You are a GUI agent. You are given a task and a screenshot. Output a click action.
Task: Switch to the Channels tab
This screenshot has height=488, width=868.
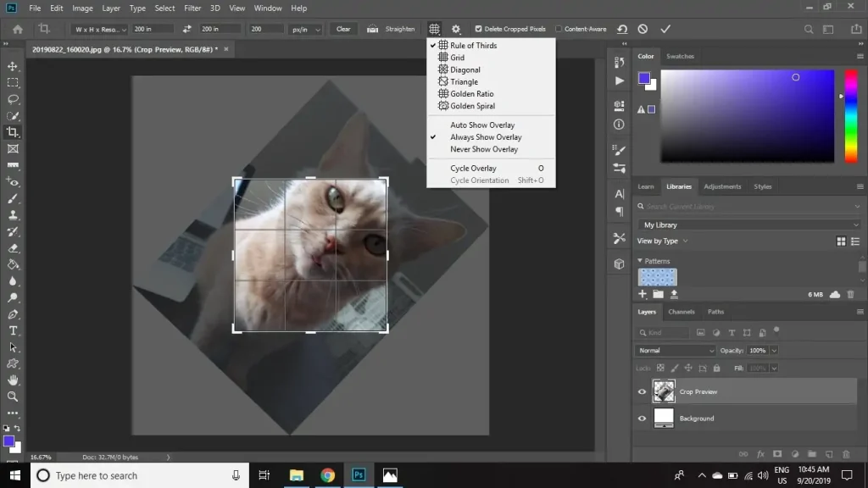[681, 312]
